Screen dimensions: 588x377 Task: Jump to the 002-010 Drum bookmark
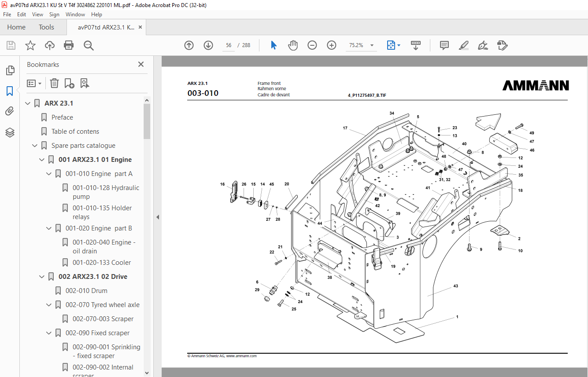pos(86,291)
